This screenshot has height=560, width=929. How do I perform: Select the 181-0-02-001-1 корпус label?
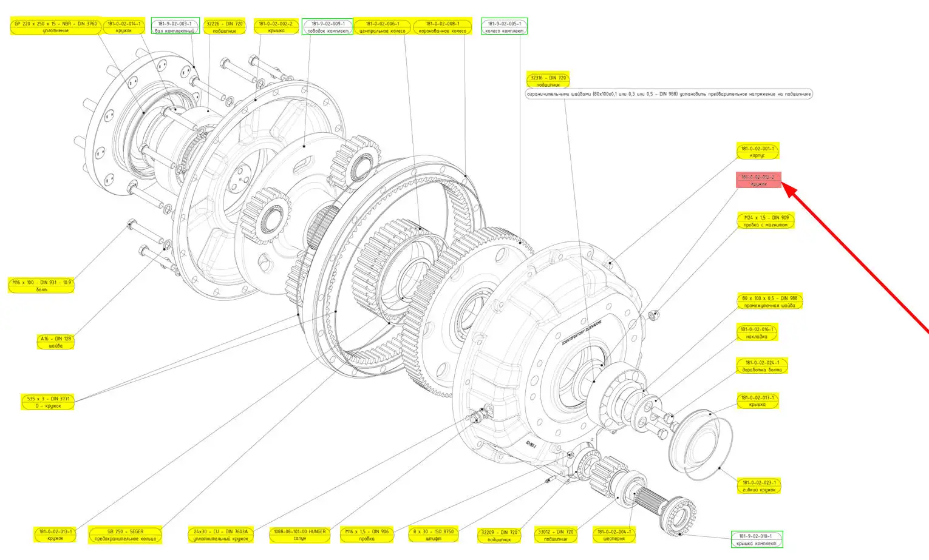757,152
